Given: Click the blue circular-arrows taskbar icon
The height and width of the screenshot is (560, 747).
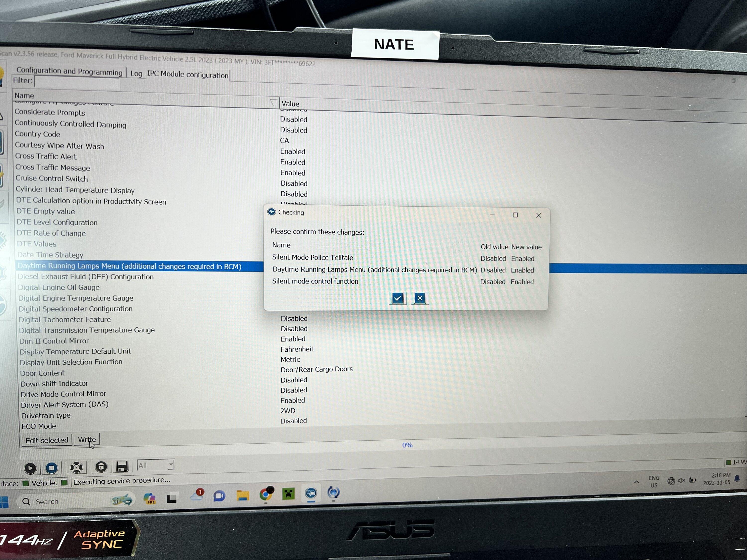Looking at the screenshot, I should click(333, 493).
